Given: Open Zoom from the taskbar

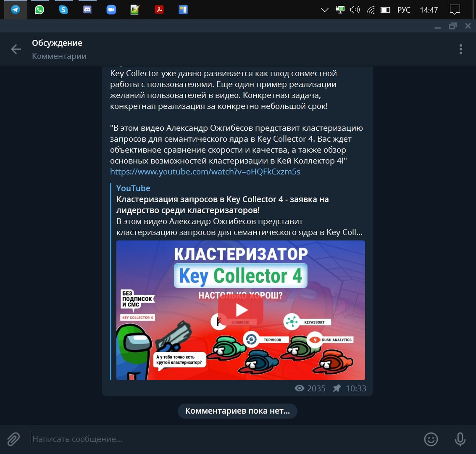Looking at the screenshot, I should [x=111, y=10].
